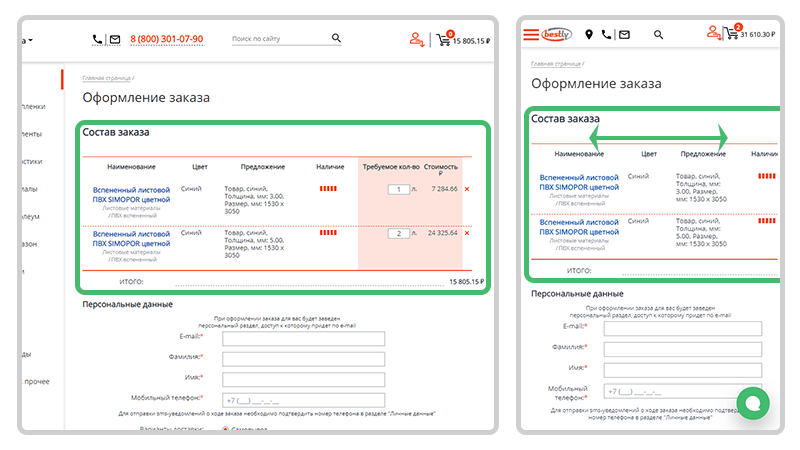The height and width of the screenshot is (450, 800).
Task: Focus the desktop E-mail input field
Action: click(303, 338)
